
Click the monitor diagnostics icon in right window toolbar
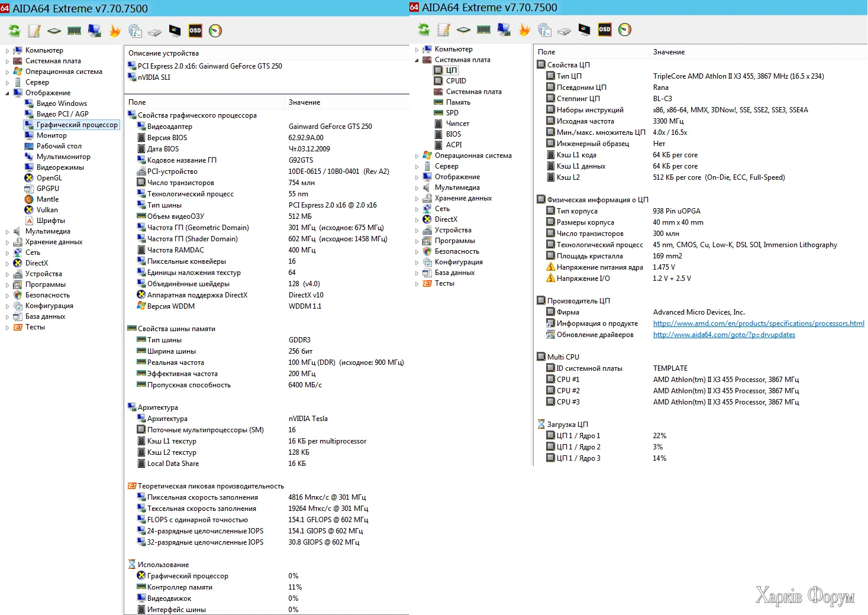click(x=585, y=30)
